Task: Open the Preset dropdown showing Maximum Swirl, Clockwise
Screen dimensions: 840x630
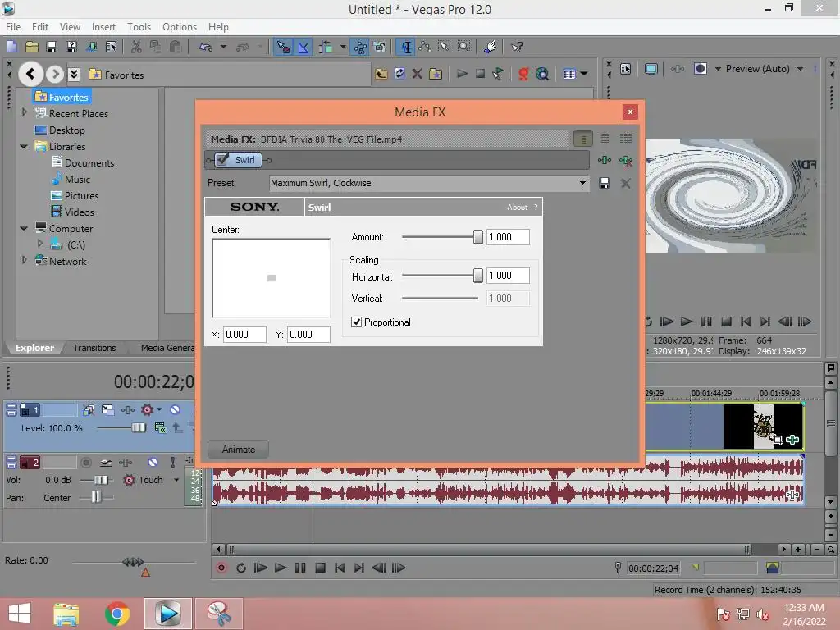Action: coord(428,183)
